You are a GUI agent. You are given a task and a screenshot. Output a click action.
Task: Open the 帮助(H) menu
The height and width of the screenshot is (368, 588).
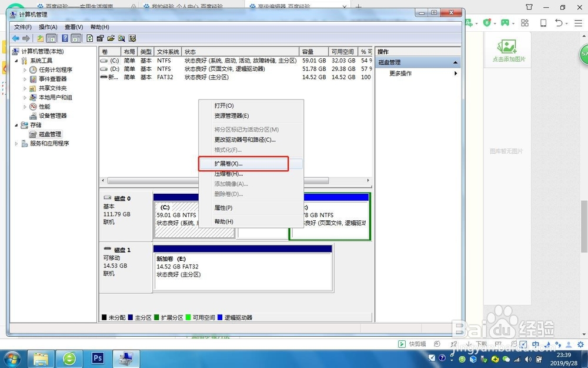pyautogui.click(x=99, y=27)
